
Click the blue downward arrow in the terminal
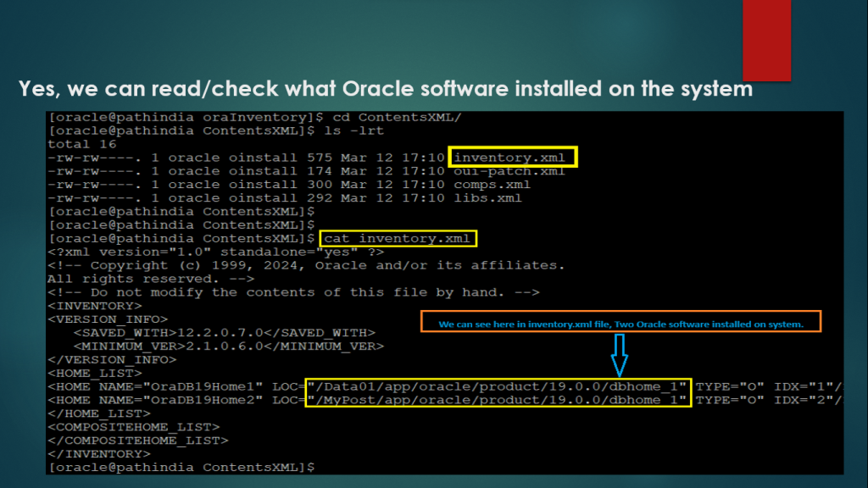[x=619, y=354]
